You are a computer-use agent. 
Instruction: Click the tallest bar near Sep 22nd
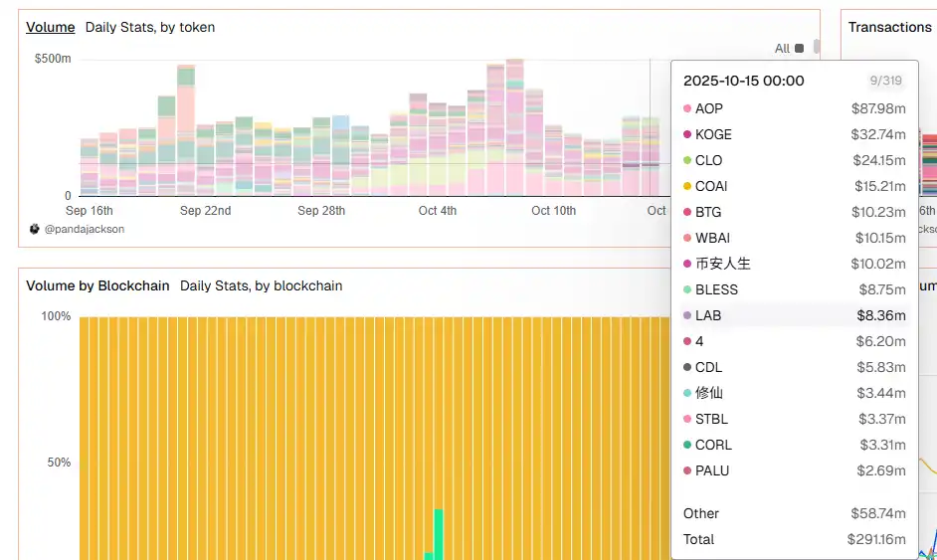coord(186,129)
